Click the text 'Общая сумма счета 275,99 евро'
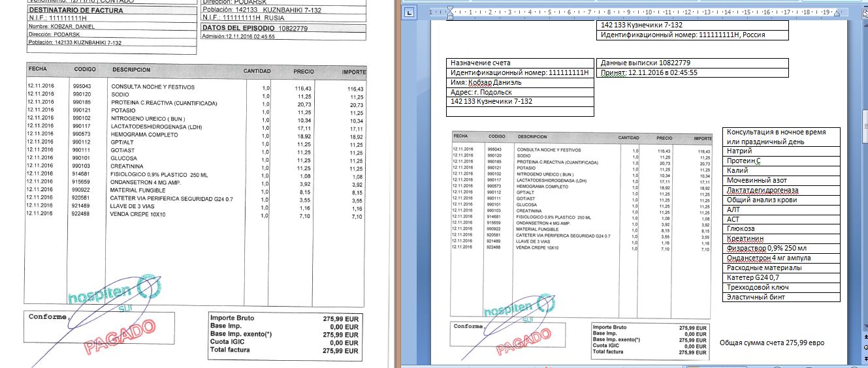The image size is (868, 368). (x=772, y=342)
